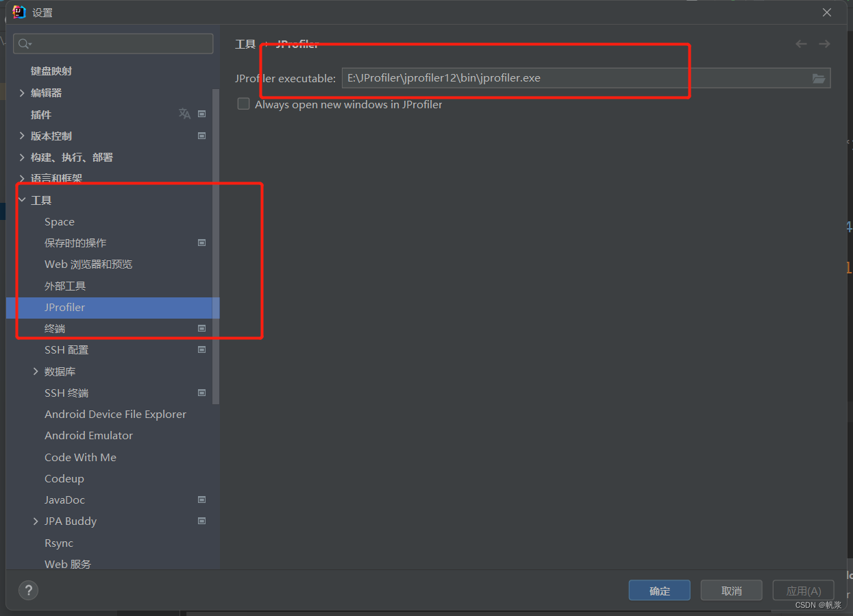Close the 设置 dialog
This screenshot has width=853, height=616.
tap(827, 12)
